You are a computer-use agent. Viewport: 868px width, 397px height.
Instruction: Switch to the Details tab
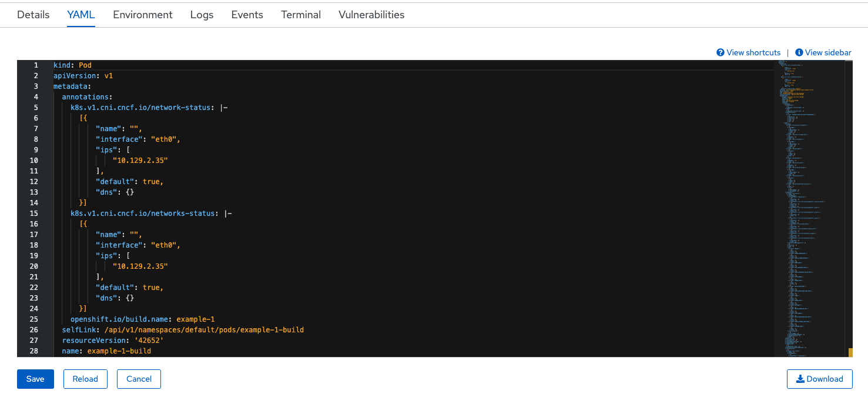[x=33, y=14]
